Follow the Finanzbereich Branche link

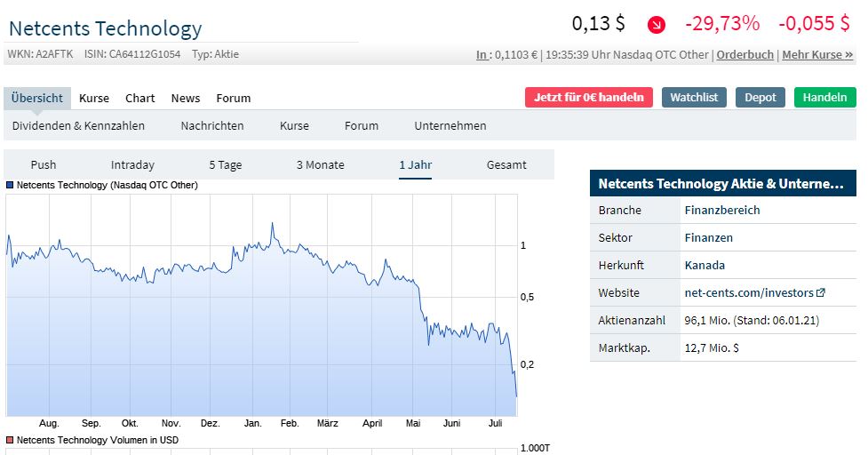click(722, 211)
